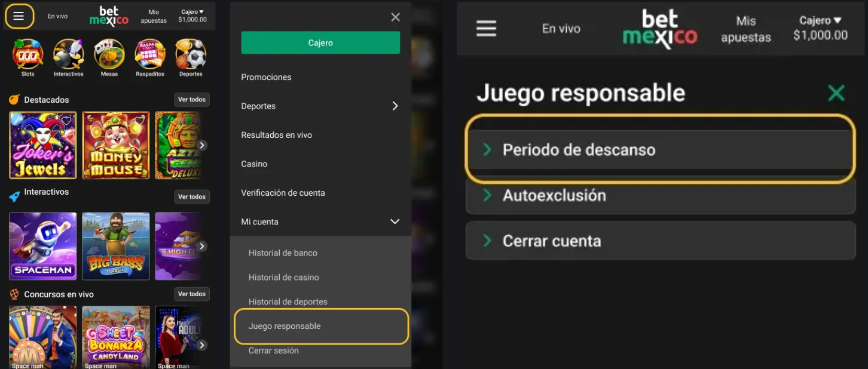Open Verificación de cuenta in the menu
Viewport: 868px width, 369px height.
(283, 193)
